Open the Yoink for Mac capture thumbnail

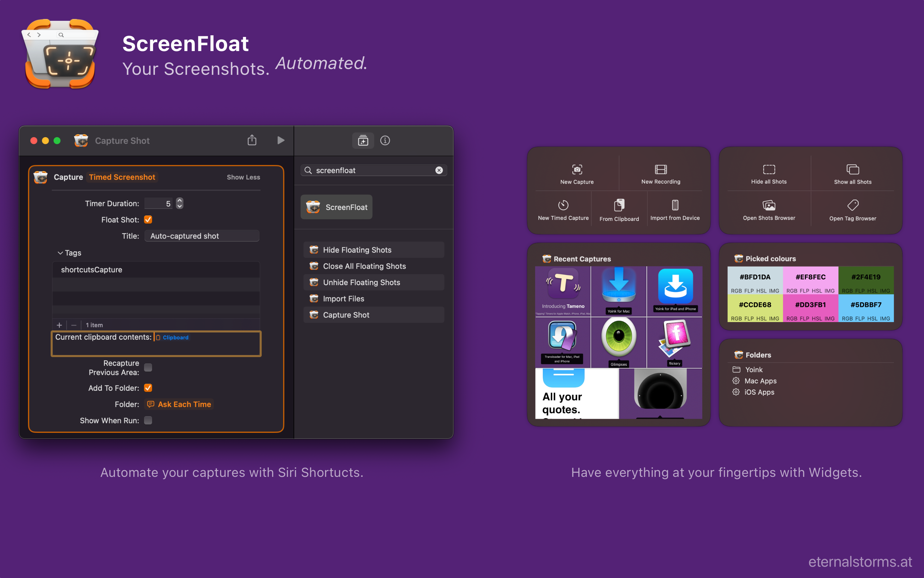619,291
